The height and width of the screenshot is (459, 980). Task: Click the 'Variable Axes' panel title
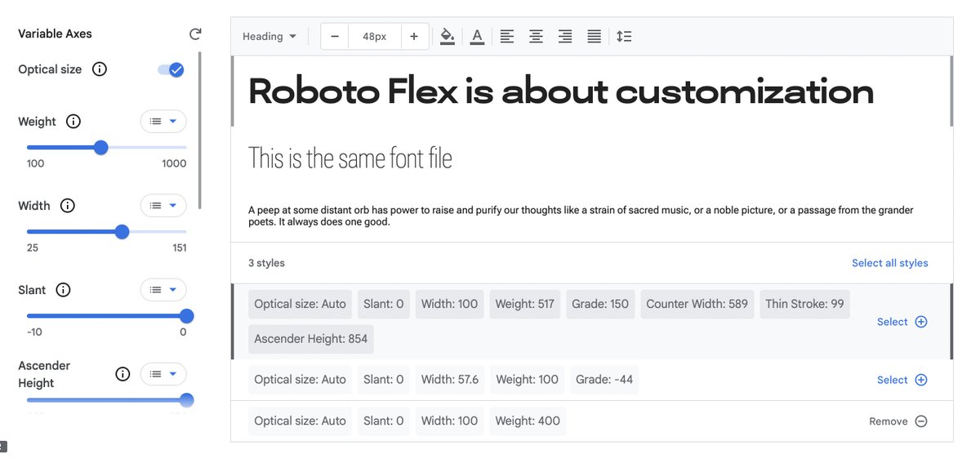55,34
